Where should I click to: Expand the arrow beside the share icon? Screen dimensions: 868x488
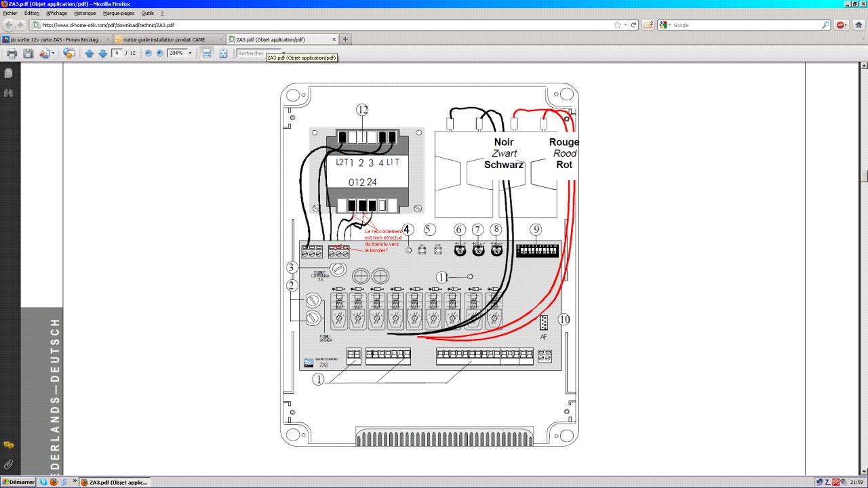(53, 53)
